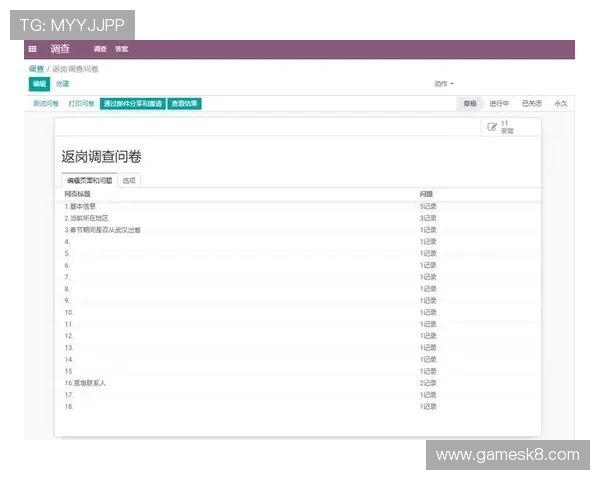Image resolution: width=600 pixels, height=480 pixels.
Task: Open row '16.紧急联系人'
Action: [x=298, y=383]
